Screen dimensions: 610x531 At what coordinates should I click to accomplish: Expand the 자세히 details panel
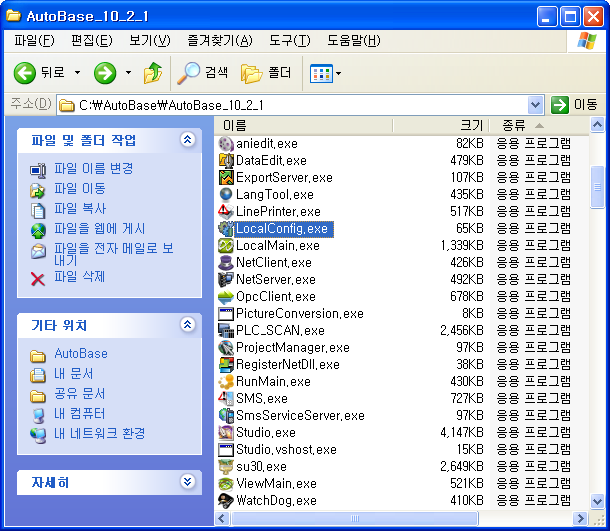188,482
